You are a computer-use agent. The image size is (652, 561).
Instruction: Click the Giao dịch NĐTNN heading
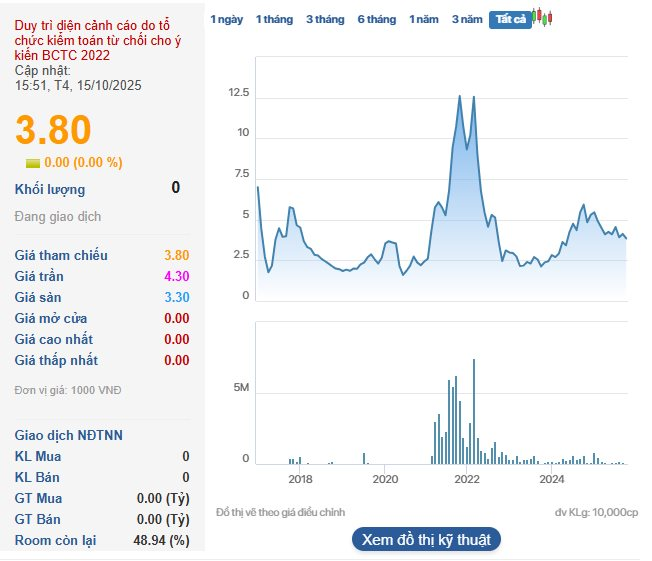click(x=69, y=435)
